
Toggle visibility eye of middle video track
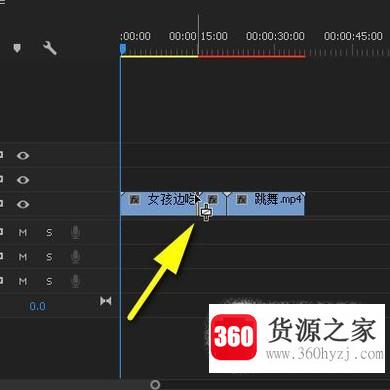click(x=23, y=180)
